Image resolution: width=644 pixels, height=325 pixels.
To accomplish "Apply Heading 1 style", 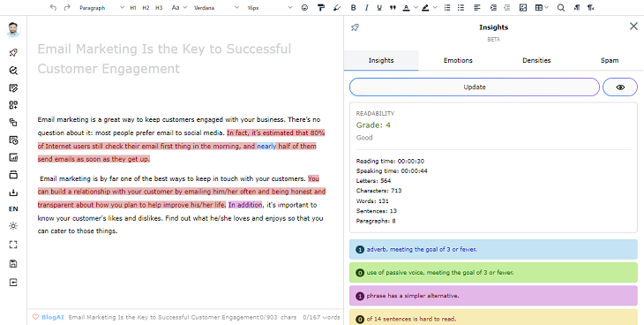I will (133, 7).
